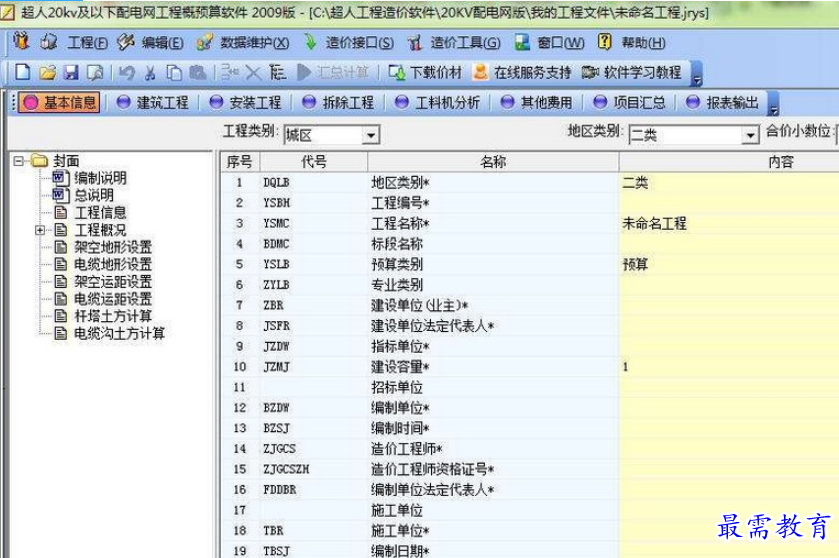Select 电缆地形设置 in the tree
The width and height of the screenshot is (839, 558).
coord(113,264)
